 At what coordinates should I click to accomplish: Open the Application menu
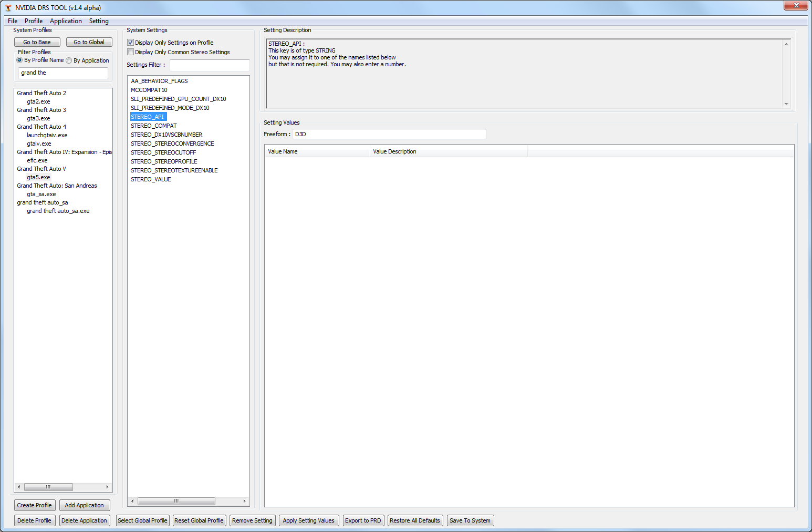click(x=66, y=21)
